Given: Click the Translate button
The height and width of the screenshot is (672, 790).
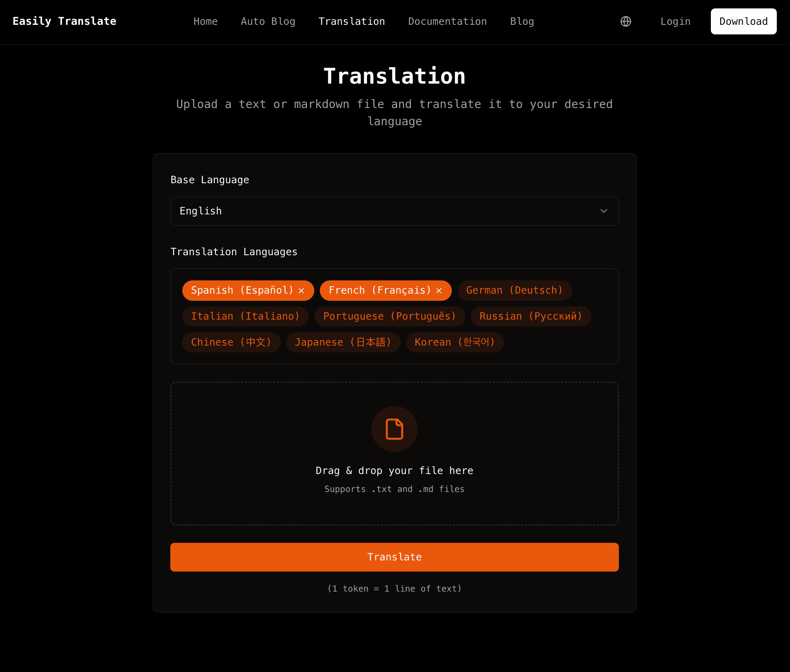Looking at the screenshot, I should point(394,557).
